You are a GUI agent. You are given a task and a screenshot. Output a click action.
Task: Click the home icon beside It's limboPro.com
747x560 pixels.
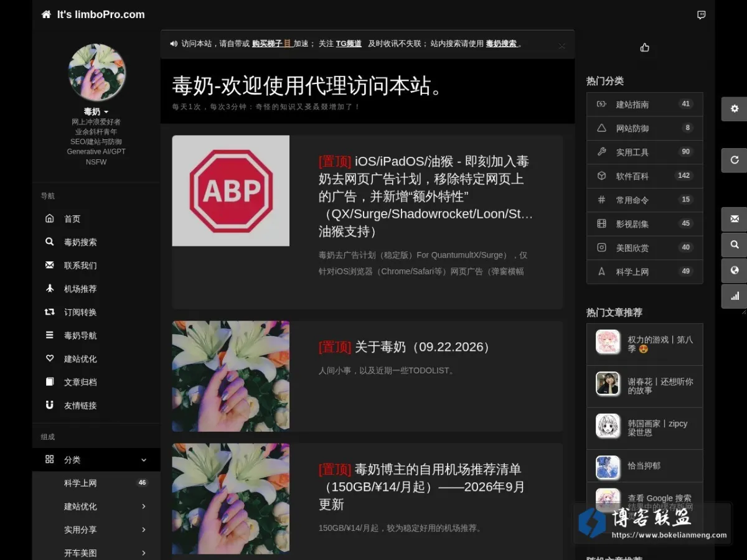click(x=46, y=14)
